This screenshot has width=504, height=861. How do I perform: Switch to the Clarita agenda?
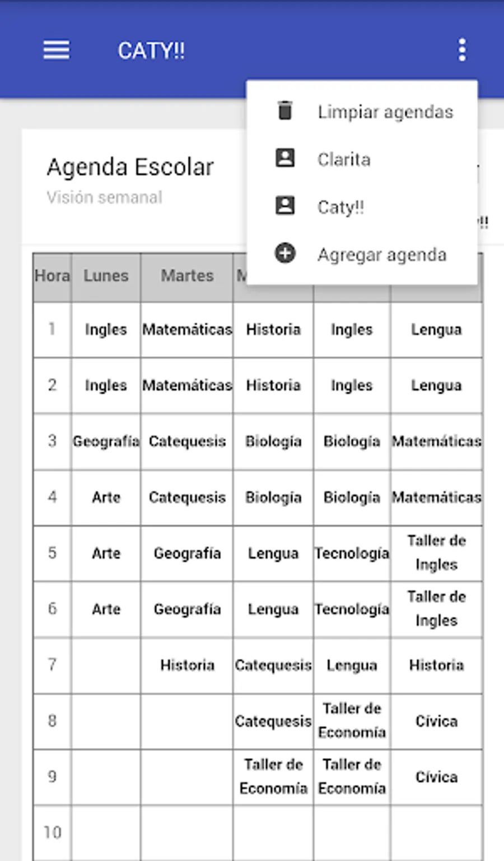344,160
